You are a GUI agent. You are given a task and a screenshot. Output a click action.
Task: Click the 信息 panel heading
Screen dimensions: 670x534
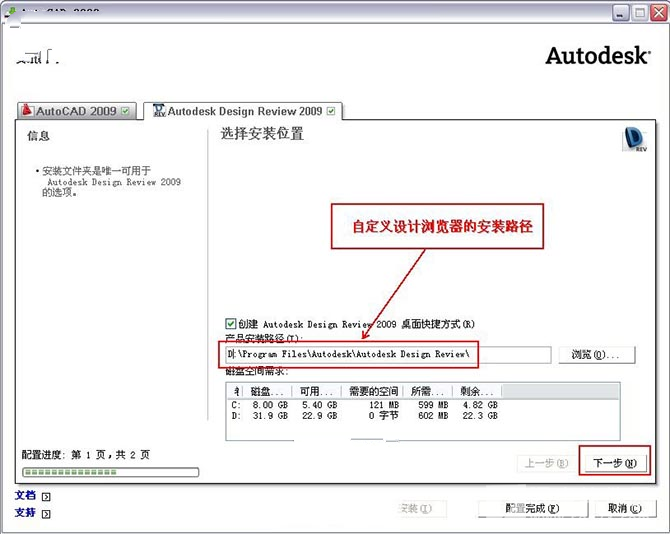coord(38,136)
